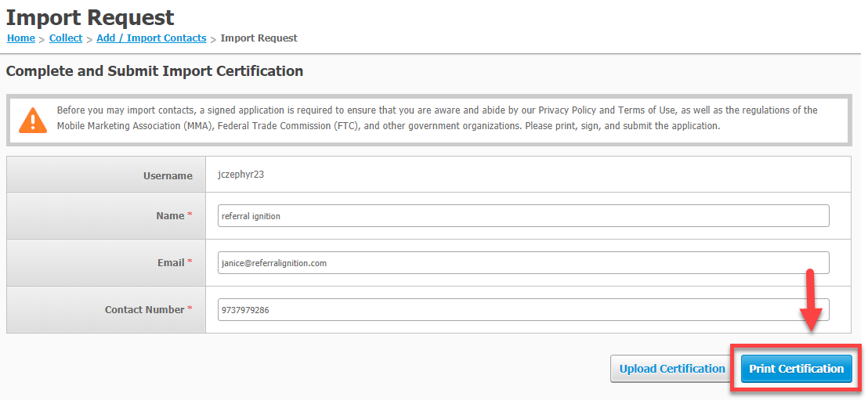Click the Email field label

point(171,262)
